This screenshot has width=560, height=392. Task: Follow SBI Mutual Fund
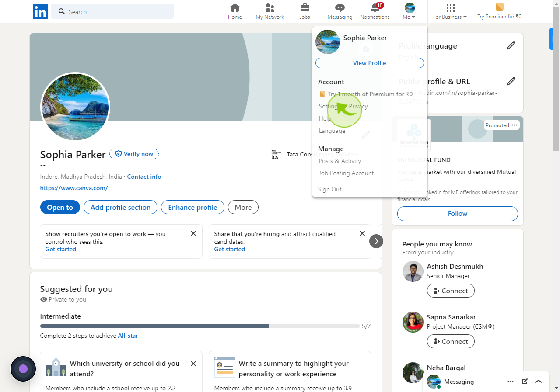click(x=458, y=214)
